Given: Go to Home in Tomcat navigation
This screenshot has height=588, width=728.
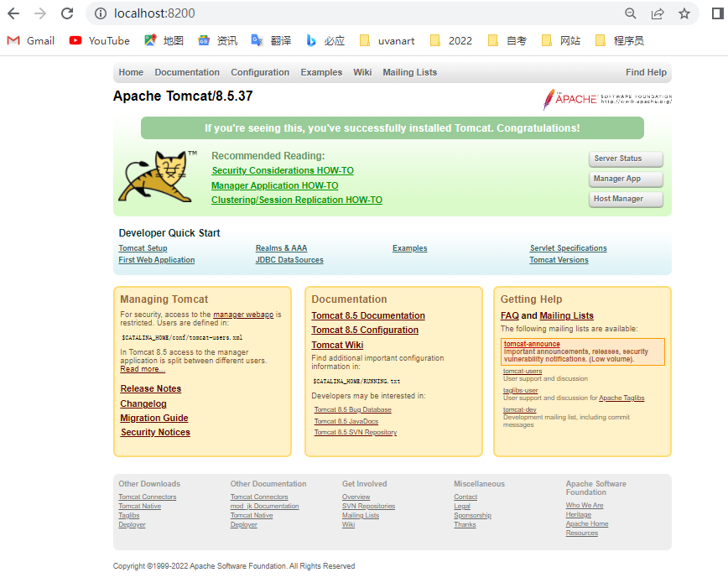Looking at the screenshot, I should tap(131, 72).
